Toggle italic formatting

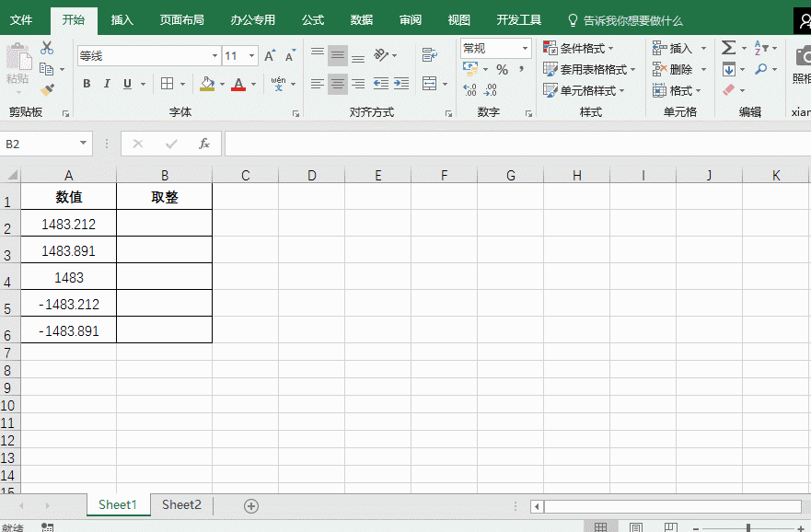(x=107, y=83)
